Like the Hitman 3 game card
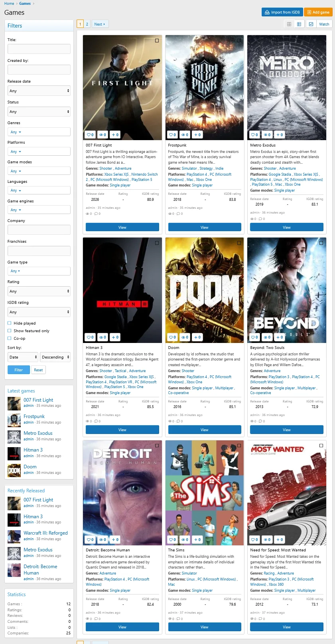The width and height of the screenshot is (335, 644). point(91,337)
